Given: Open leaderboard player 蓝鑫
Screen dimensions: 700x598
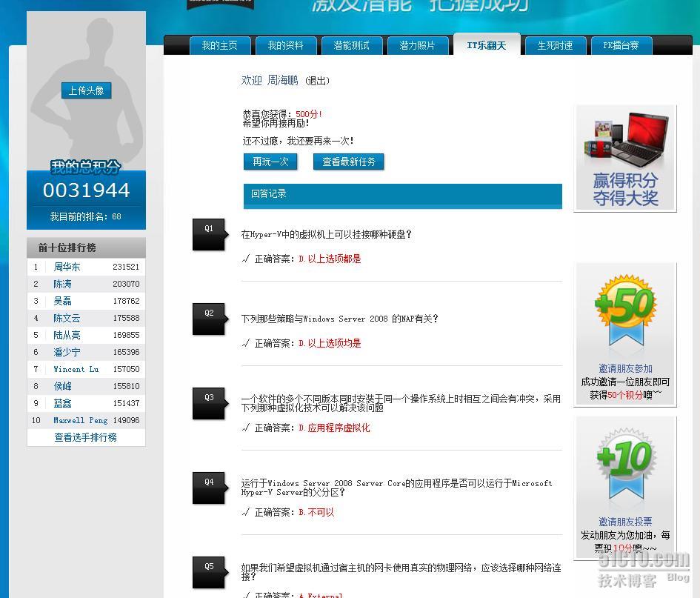Looking at the screenshot, I should point(62,403).
